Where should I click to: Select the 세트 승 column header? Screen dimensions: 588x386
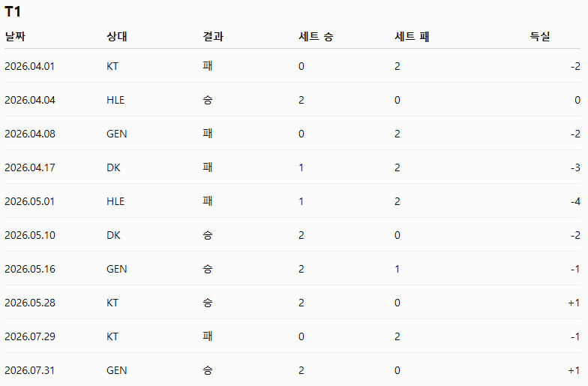pyautogui.click(x=316, y=36)
